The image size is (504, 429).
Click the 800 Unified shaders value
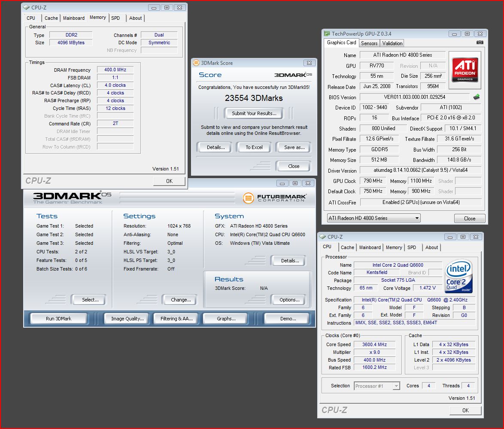pos(383,128)
